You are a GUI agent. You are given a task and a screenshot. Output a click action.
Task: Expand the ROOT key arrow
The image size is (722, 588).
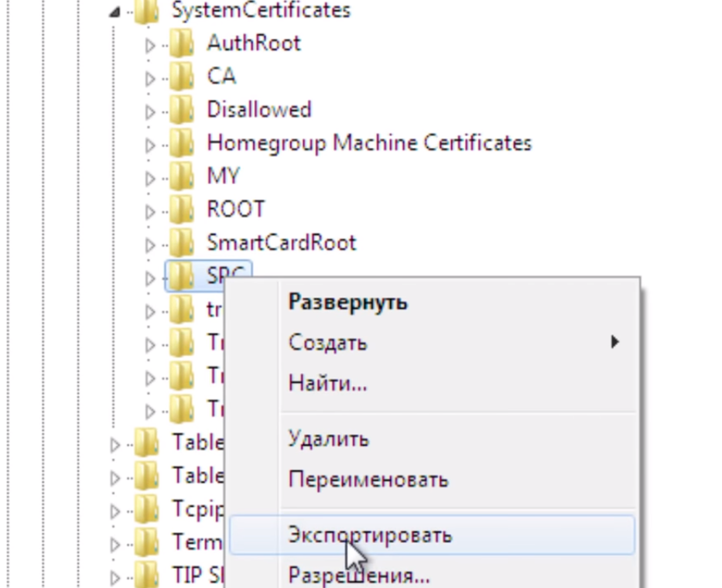[150, 210]
